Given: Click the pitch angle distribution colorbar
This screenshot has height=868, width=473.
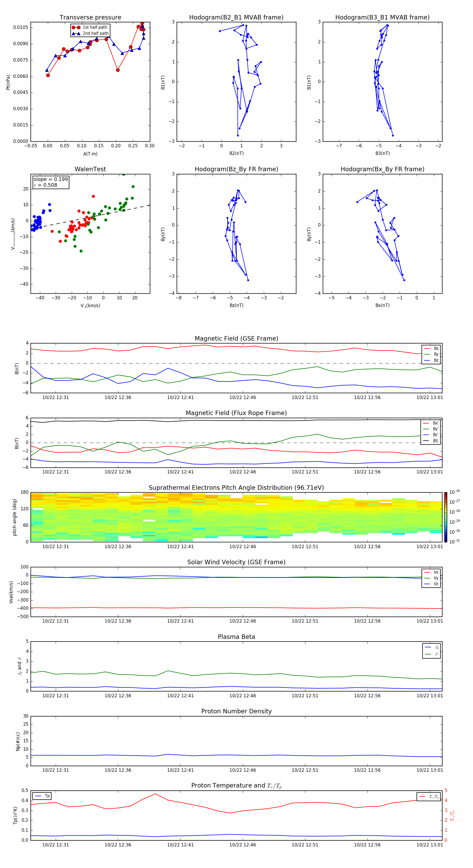Looking at the screenshot, I should (x=446, y=517).
